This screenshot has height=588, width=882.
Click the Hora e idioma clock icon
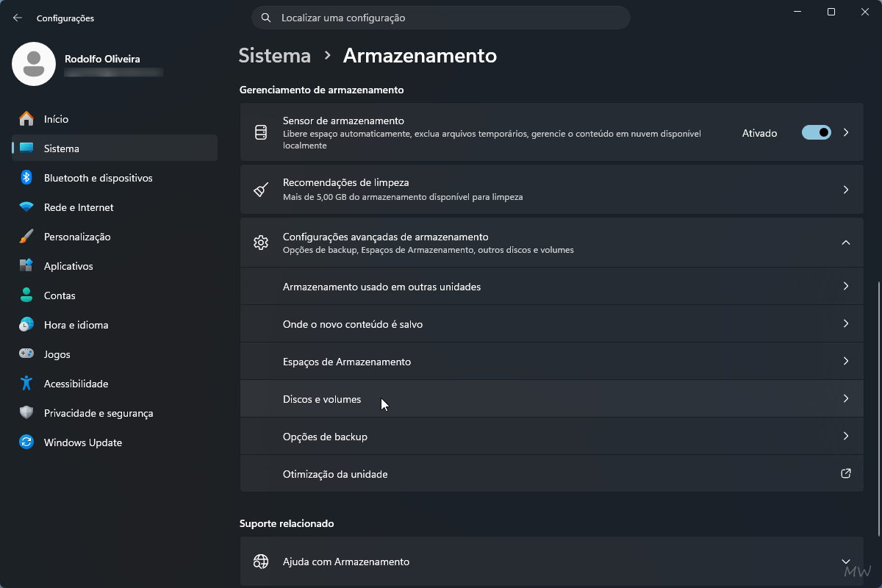[26, 325]
